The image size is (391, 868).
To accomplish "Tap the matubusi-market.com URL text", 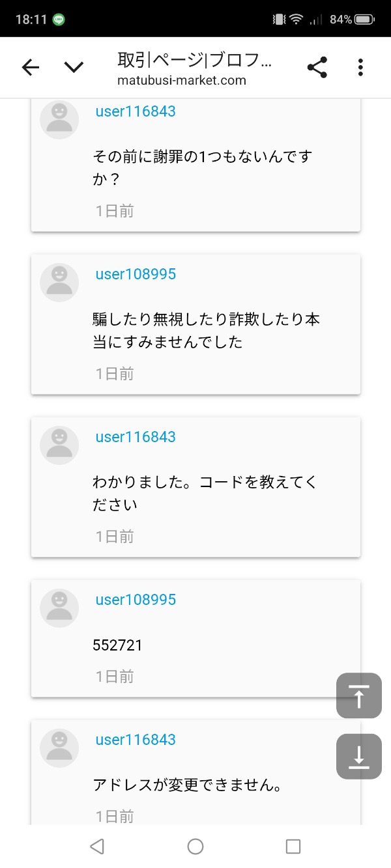I will [x=182, y=81].
